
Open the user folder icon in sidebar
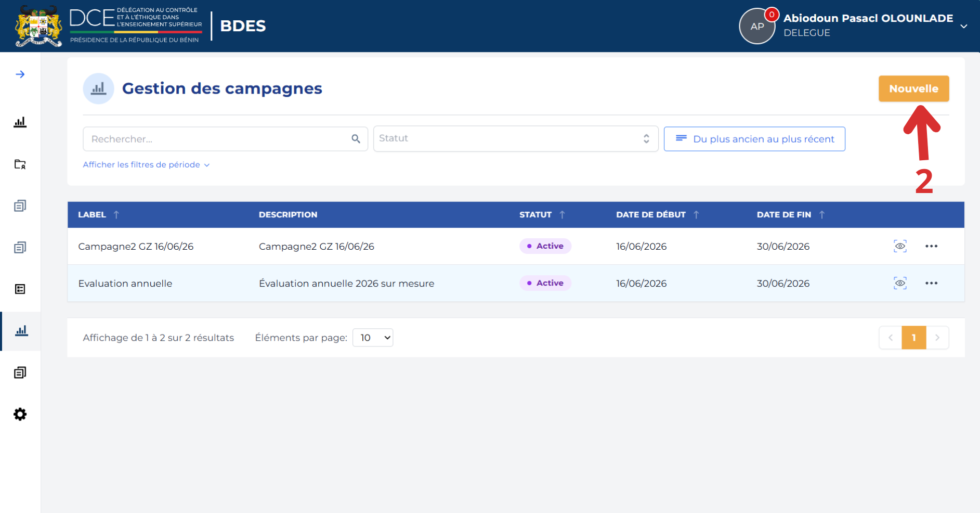pyautogui.click(x=20, y=164)
